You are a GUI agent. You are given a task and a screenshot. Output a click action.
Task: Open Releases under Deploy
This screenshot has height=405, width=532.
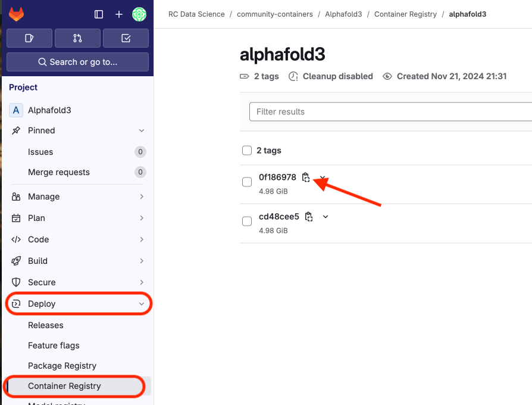pos(46,325)
